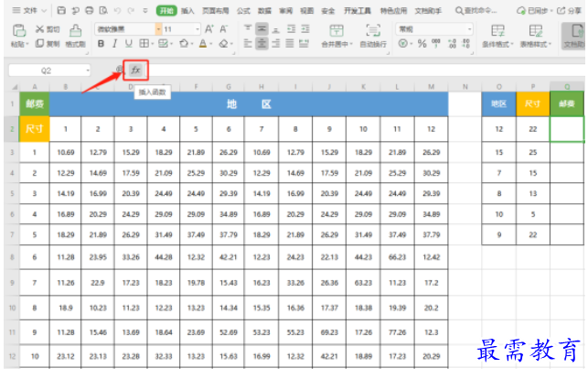
Task: Toggle Italic formatting
Action: (114, 44)
